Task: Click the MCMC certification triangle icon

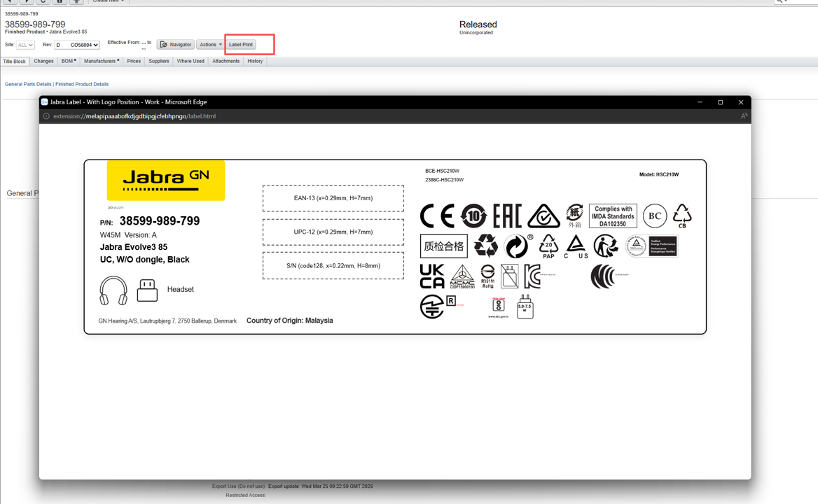Action: pyautogui.click(x=463, y=276)
